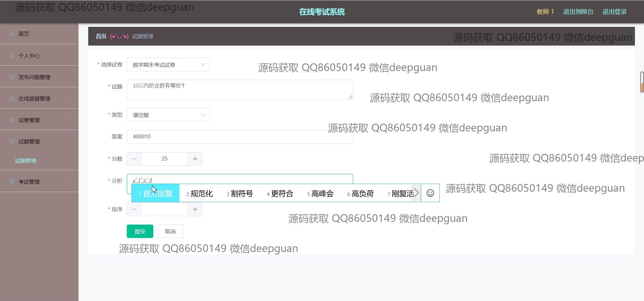Image resolution: width=644 pixels, height=301 pixels.
Task: Expand the 考试管理 menu chevron
Action: click(x=69, y=180)
